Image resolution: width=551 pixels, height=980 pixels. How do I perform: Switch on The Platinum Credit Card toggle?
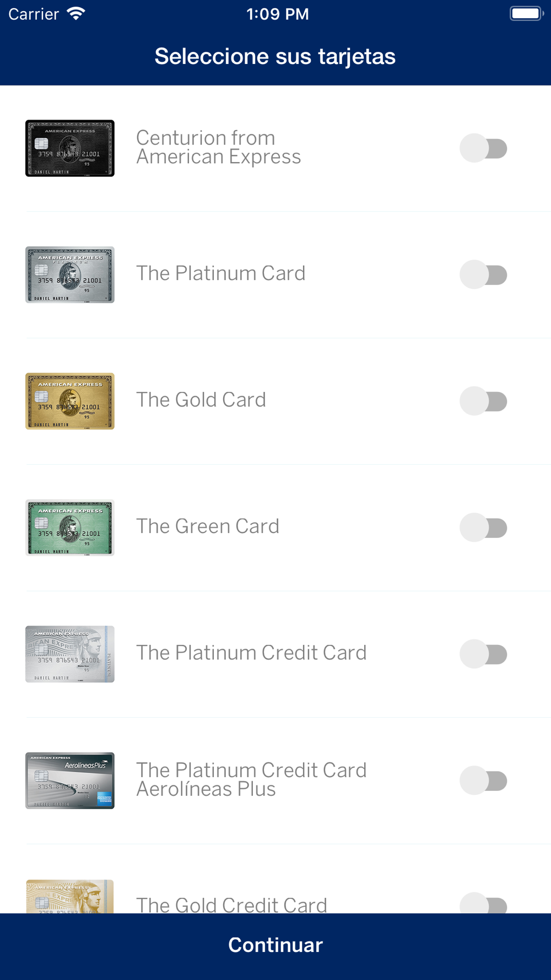(484, 654)
